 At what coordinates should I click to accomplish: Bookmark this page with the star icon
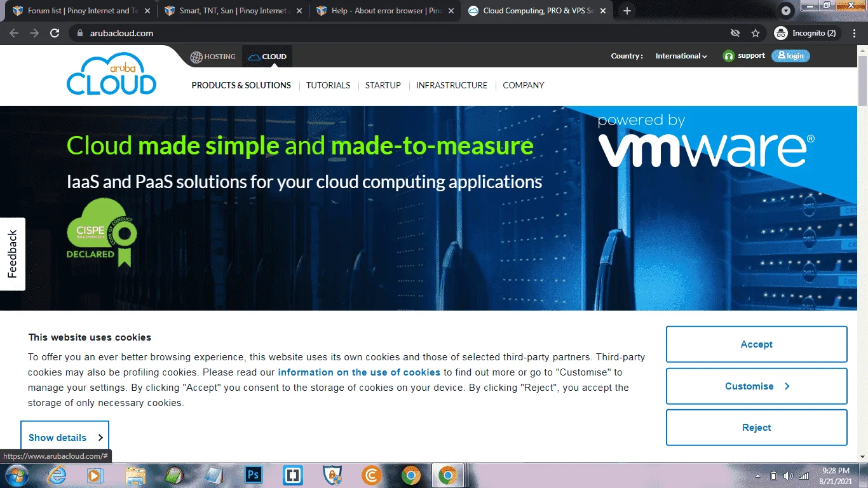756,33
